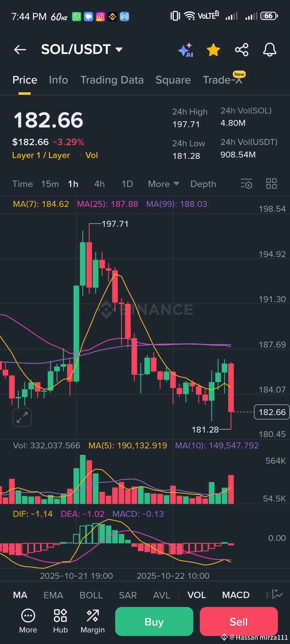Select the 15m chart interval
This screenshot has width=290, height=644.
pos(50,184)
